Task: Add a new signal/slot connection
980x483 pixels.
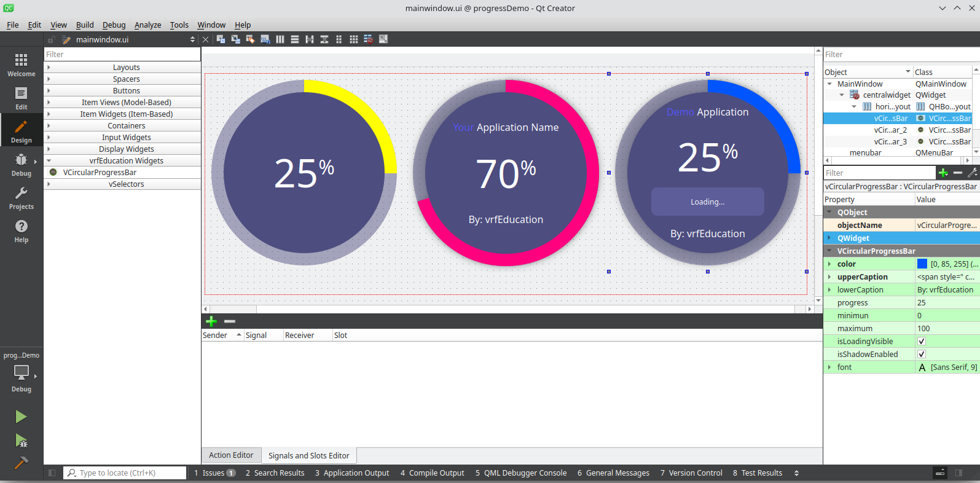Action: pyautogui.click(x=211, y=321)
